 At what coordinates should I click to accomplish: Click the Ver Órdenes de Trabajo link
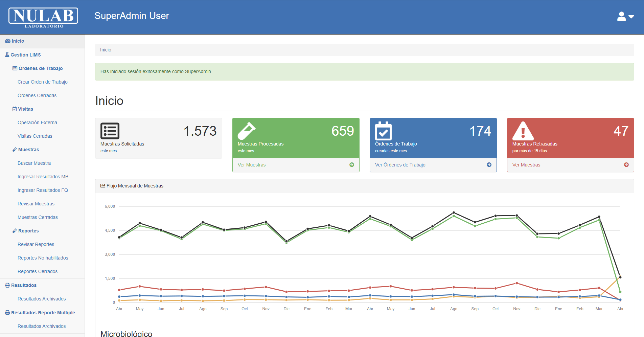(x=400, y=165)
